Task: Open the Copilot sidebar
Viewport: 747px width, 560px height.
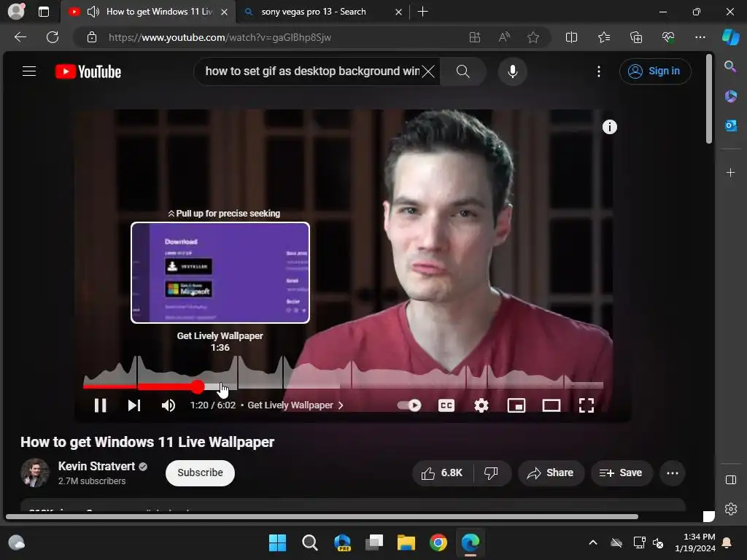Action: click(x=730, y=36)
